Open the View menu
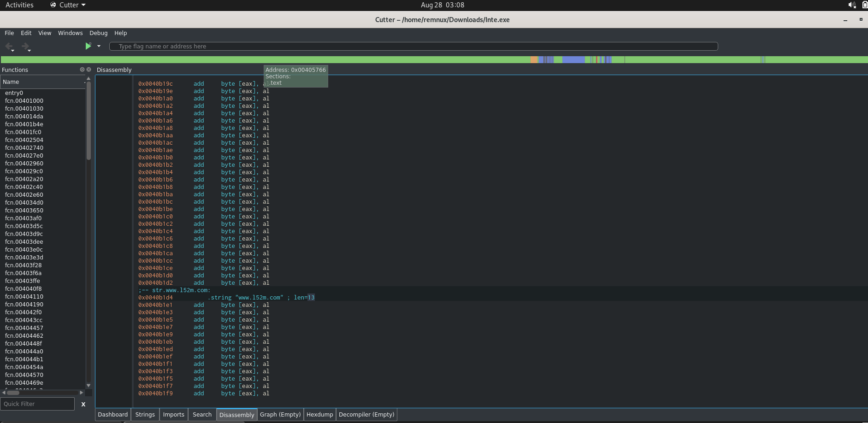 [45, 33]
